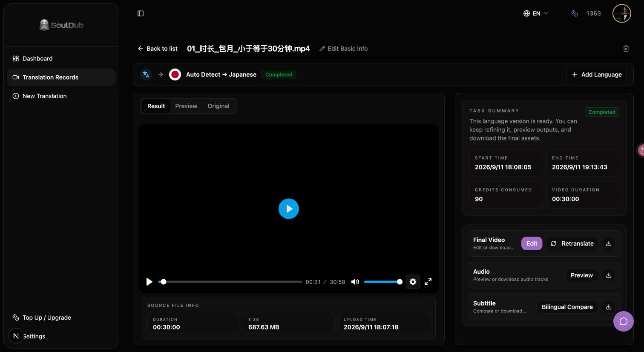Enter fullscreen video mode
Viewport: 644px width, 352px height.
click(x=428, y=282)
